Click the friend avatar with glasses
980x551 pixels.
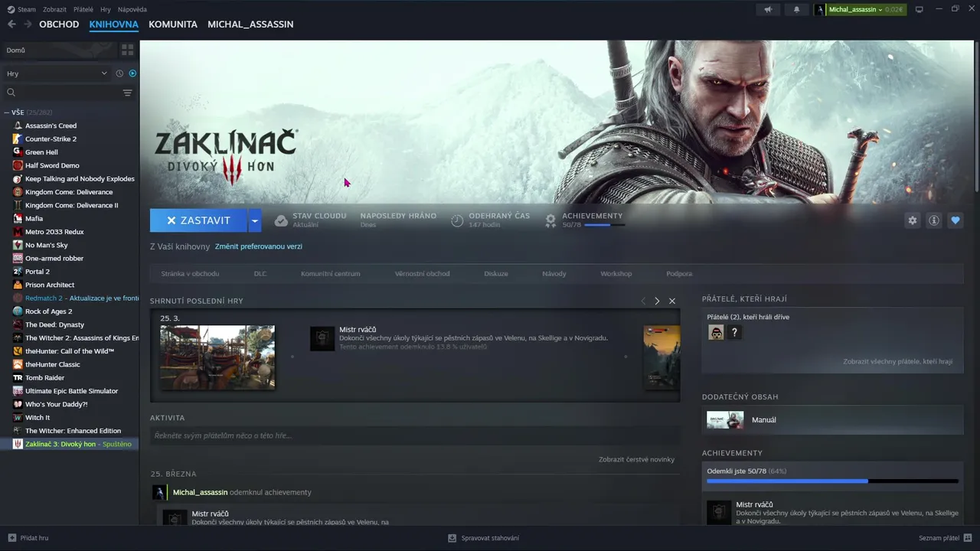pyautogui.click(x=716, y=332)
